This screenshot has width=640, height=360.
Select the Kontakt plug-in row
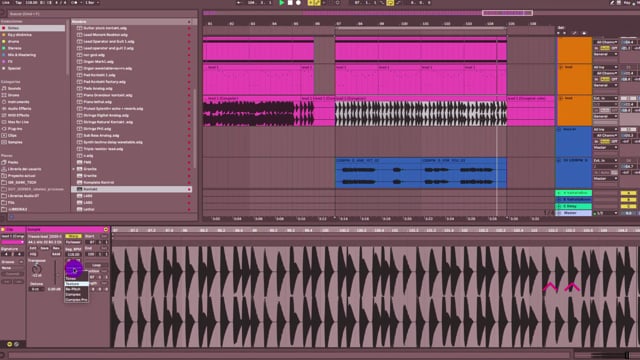coord(131,189)
